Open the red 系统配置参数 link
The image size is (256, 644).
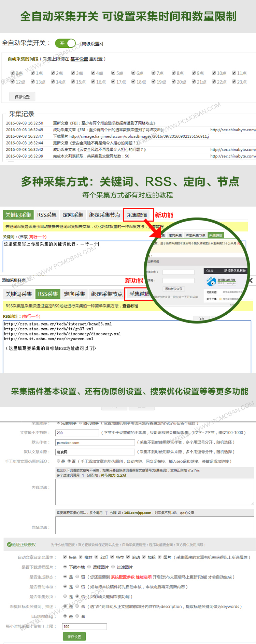pyautogui.click(x=123, y=577)
